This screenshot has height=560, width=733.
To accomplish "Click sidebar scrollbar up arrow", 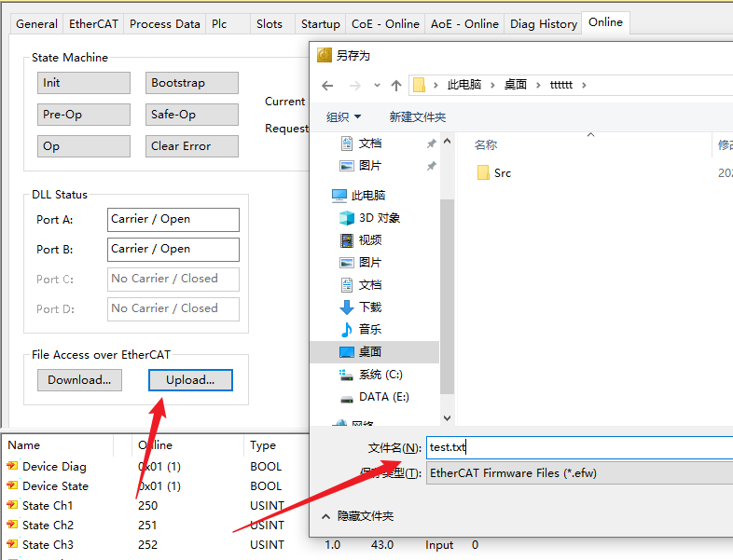I will click(x=447, y=141).
